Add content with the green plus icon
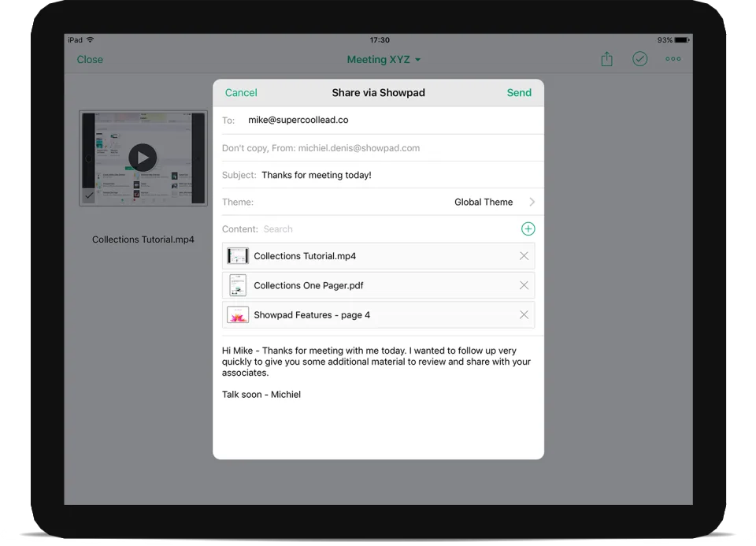 [528, 228]
